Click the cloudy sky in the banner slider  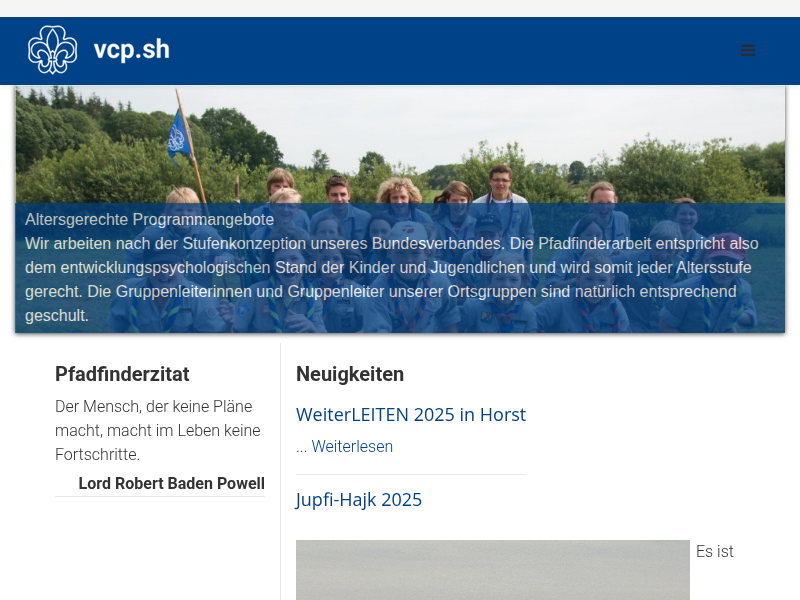pos(450,115)
